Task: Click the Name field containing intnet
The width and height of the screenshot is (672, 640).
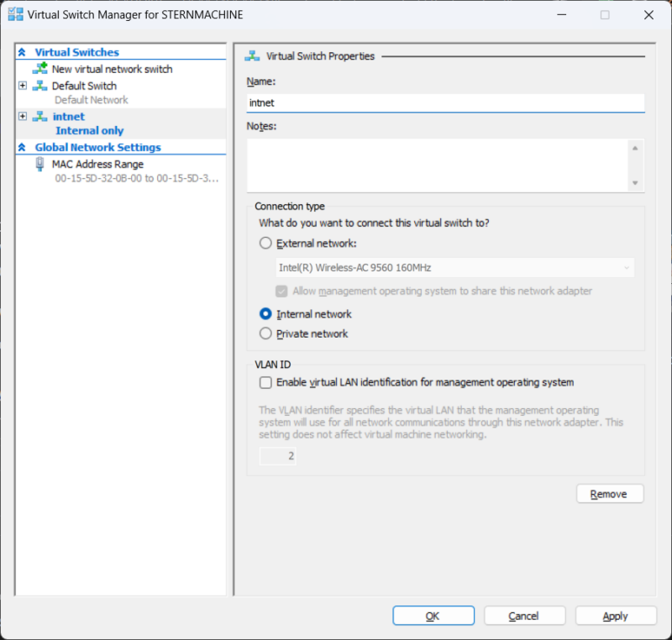Action: click(x=445, y=102)
